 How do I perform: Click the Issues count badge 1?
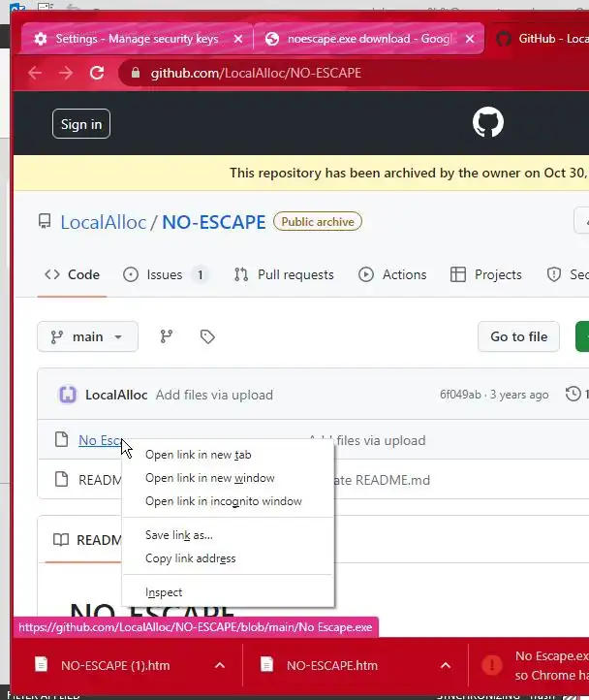pos(200,274)
